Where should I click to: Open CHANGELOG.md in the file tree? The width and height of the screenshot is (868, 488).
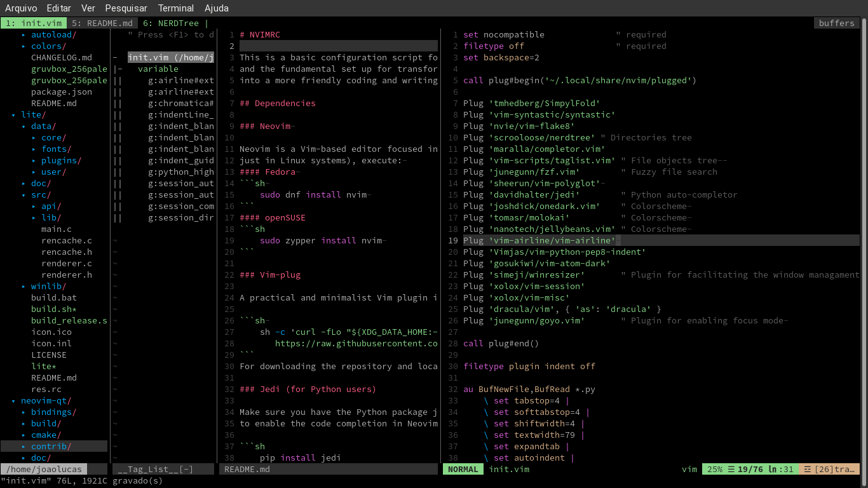[x=62, y=57]
